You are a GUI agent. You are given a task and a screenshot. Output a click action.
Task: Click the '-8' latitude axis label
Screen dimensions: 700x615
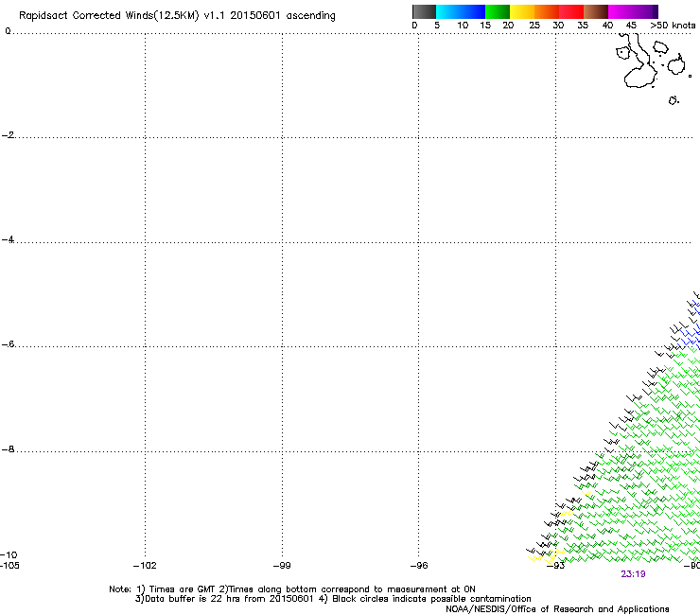(8, 449)
